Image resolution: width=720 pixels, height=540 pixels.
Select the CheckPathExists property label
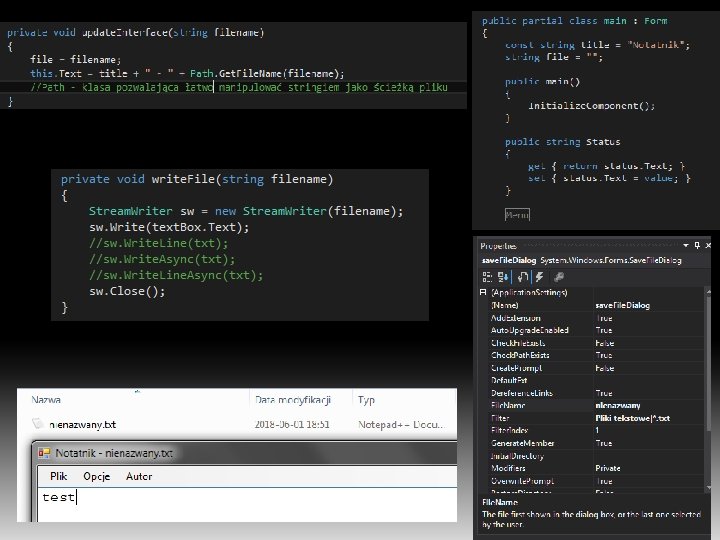pyautogui.click(x=520, y=355)
